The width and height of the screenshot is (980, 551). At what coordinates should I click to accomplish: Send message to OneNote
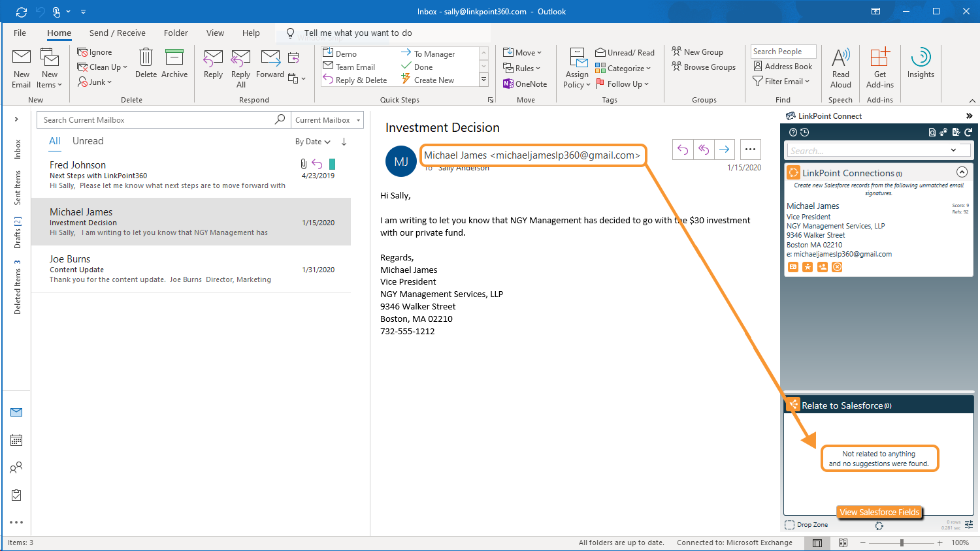coord(525,84)
